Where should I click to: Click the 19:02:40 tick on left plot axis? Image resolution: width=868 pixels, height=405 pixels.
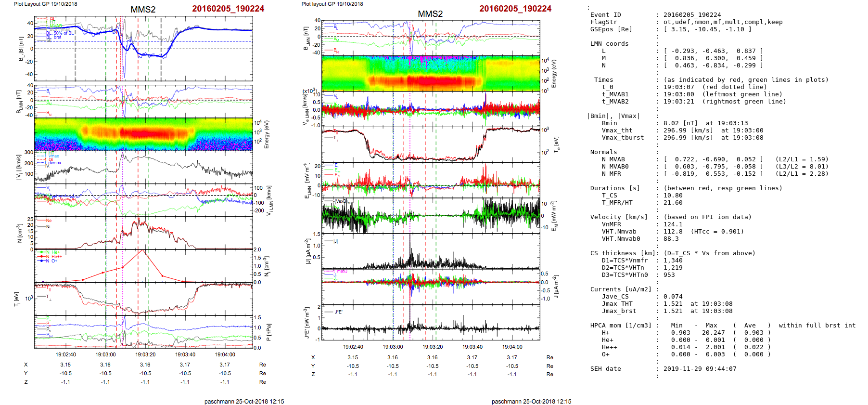tap(65, 354)
